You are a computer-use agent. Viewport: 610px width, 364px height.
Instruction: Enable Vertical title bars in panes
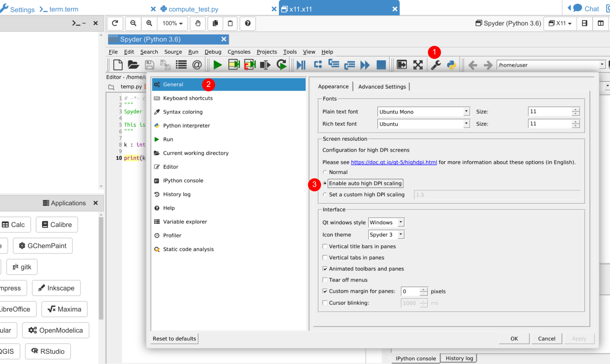coord(325,246)
